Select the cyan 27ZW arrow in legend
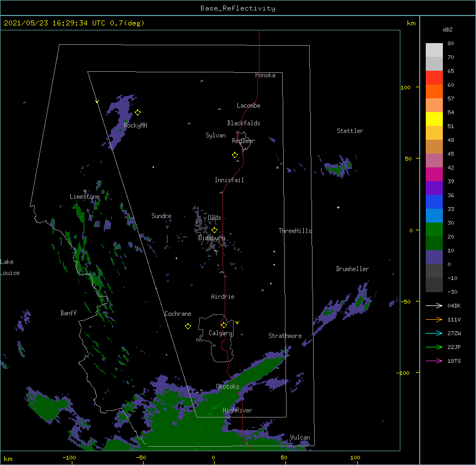 click(434, 333)
